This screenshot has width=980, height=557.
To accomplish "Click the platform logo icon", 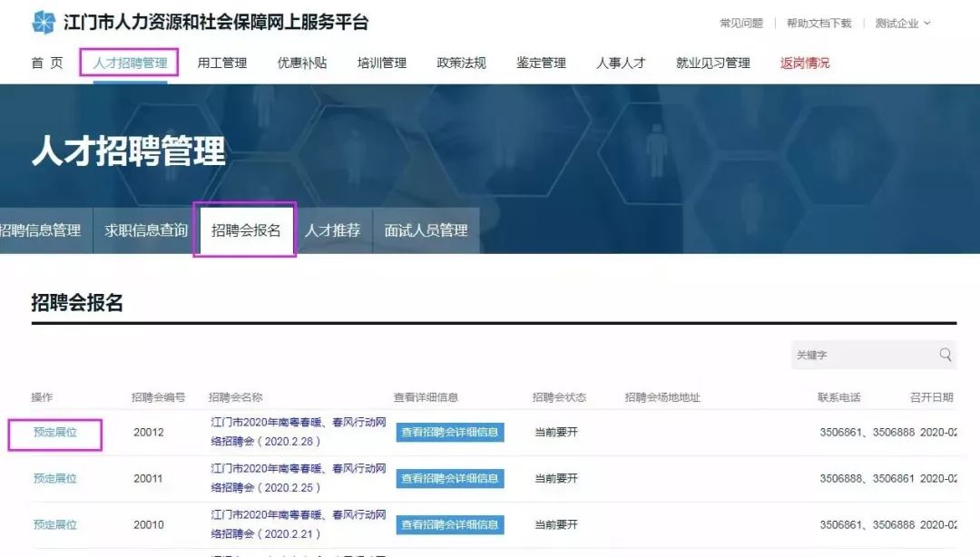I will (43, 23).
